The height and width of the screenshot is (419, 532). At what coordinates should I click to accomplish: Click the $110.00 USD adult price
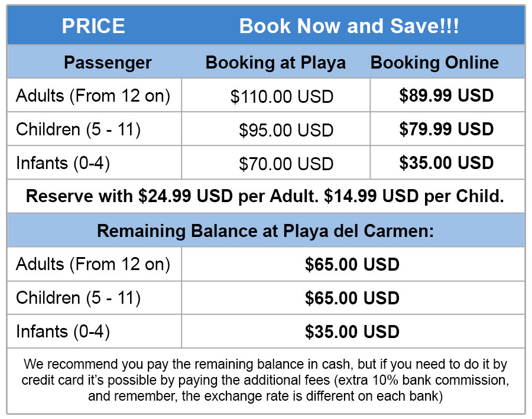pyautogui.click(x=282, y=96)
